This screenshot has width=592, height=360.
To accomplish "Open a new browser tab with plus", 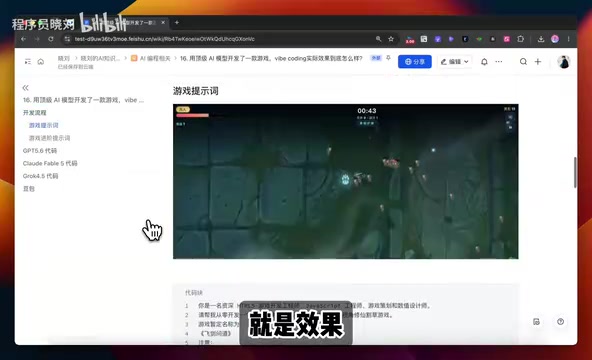I will (177, 23).
